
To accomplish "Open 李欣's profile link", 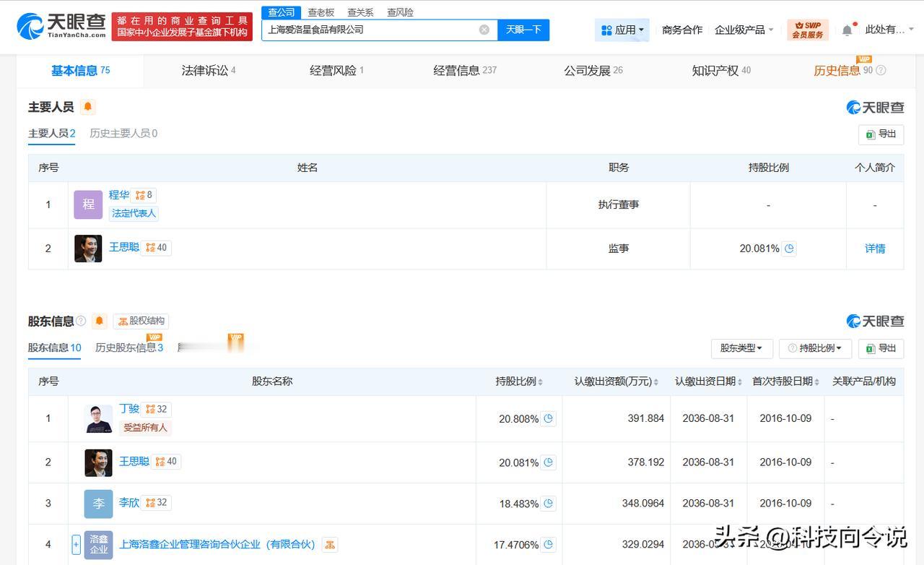I will coord(129,503).
